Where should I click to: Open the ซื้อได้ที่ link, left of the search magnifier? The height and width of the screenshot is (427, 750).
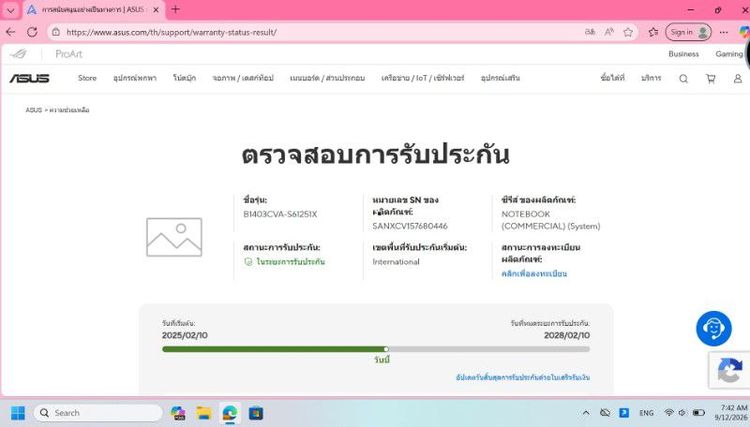click(x=613, y=77)
